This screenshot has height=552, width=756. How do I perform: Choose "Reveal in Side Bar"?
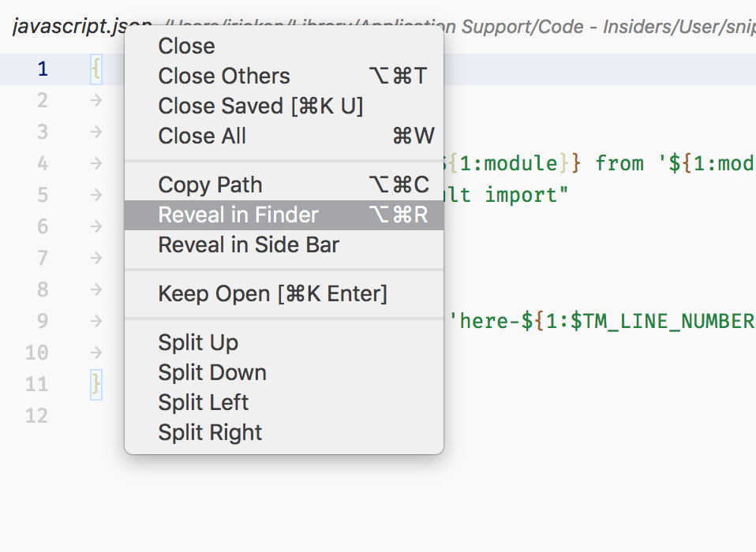248,244
